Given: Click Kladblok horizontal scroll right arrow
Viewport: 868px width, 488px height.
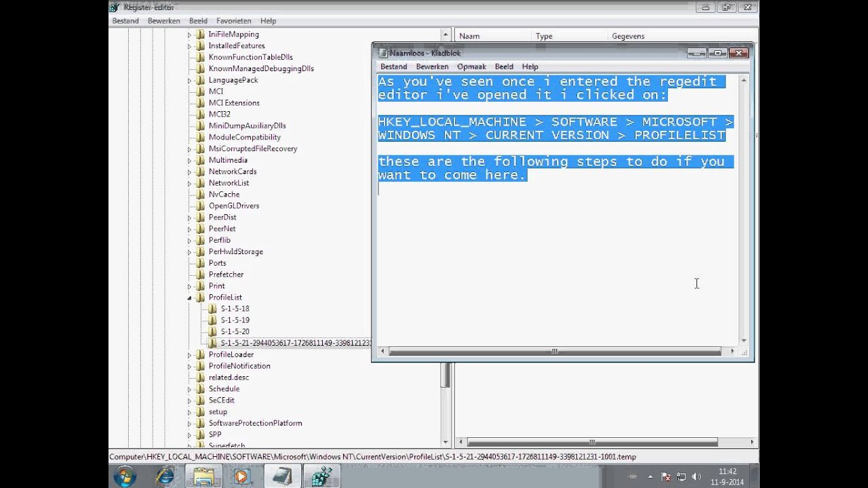Looking at the screenshot, I should click(732, 351).
